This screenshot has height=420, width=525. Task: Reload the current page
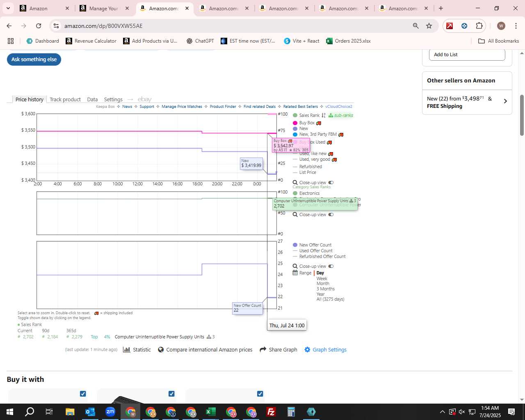(39, 26)
